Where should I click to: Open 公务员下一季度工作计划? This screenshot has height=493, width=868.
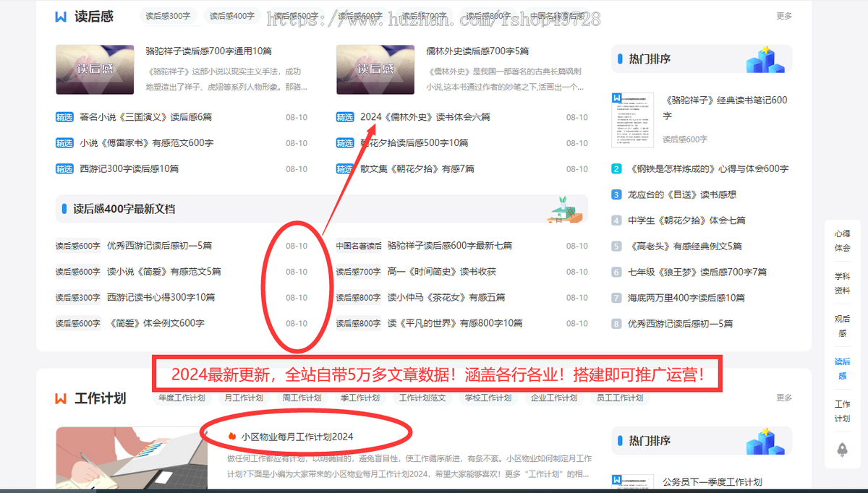tap(712, 482)
